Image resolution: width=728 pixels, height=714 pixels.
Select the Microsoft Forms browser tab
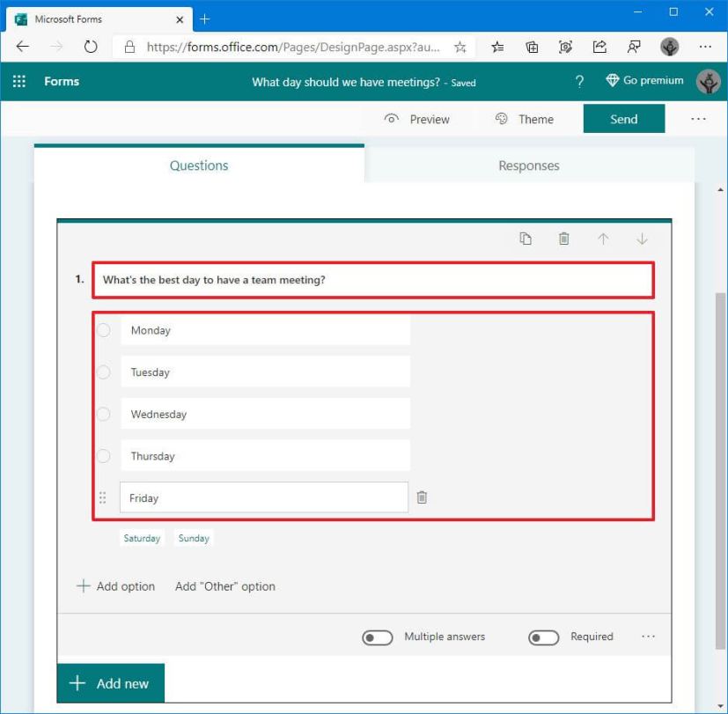click(99, 19)
